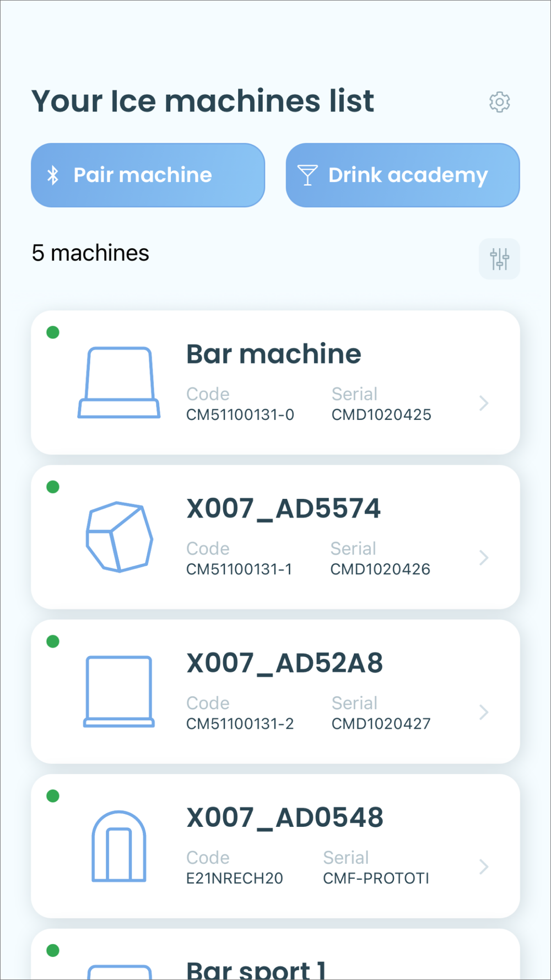The height and width of the screenshot is (980, 551).
Task: Open the Drink academy button
Action: (403, 175)
